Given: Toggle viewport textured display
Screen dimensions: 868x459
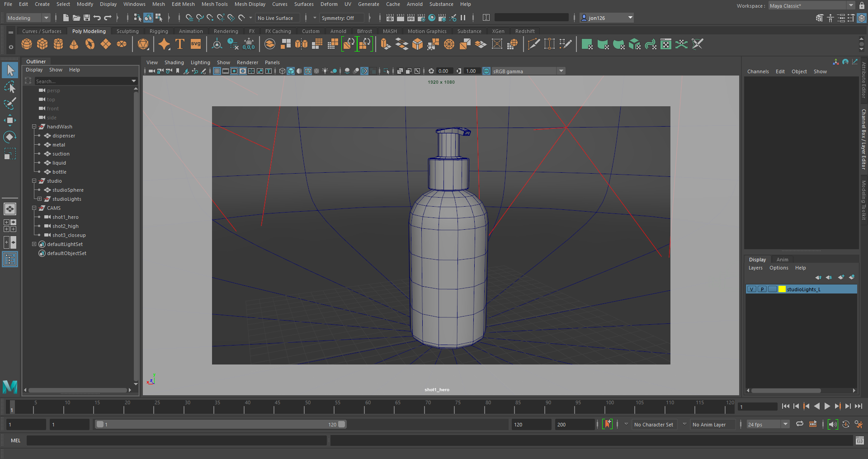Looking at the screenshot, I should (x=316, y=71).
